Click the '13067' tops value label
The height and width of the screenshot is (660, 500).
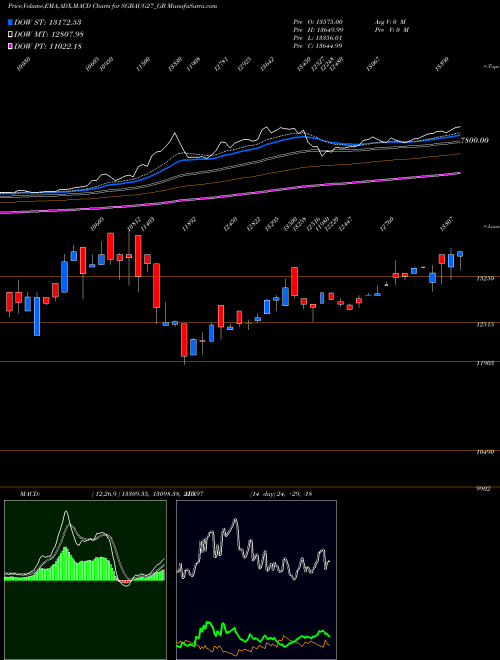pos(373,64)
